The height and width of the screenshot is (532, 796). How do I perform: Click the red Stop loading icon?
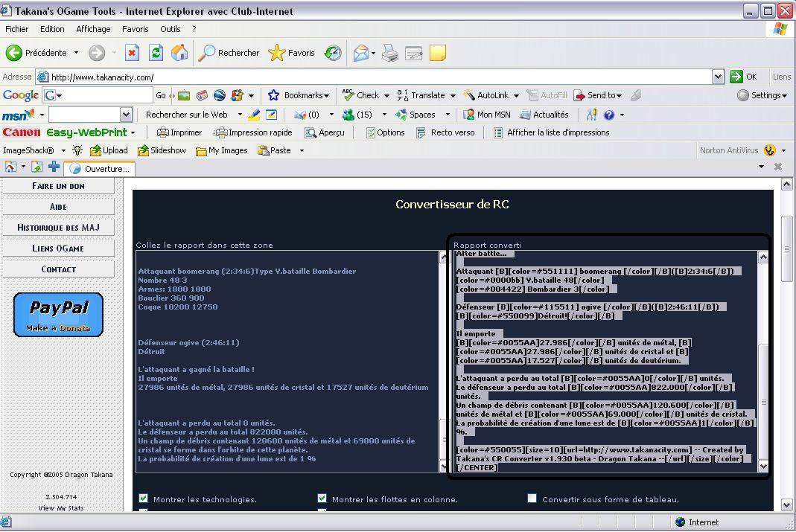pos(132,53)
